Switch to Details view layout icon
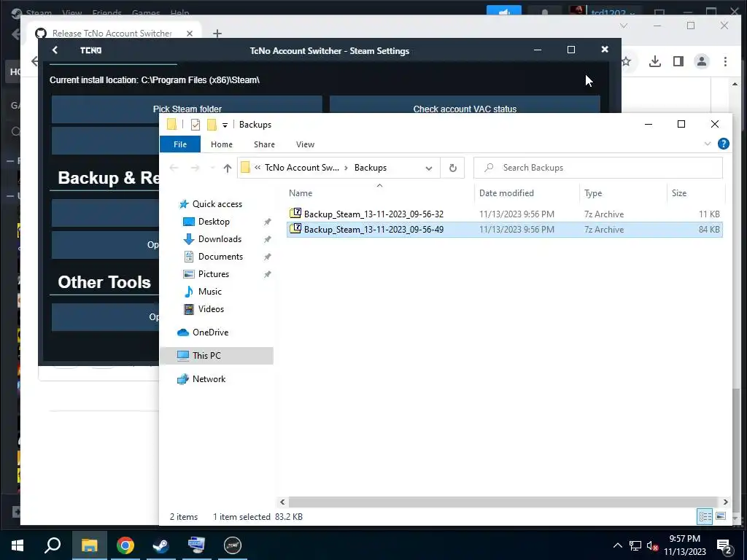 (705, 516)
